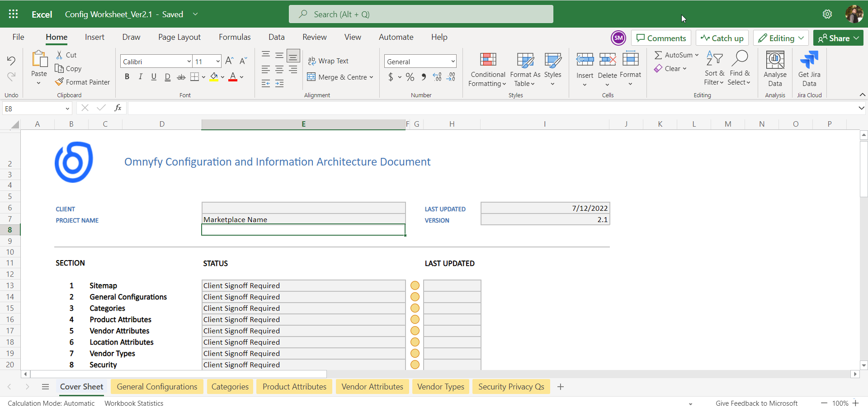Click the fill color bucket icon
Viewport: 868px width, 408px height.
coord(214,77)
